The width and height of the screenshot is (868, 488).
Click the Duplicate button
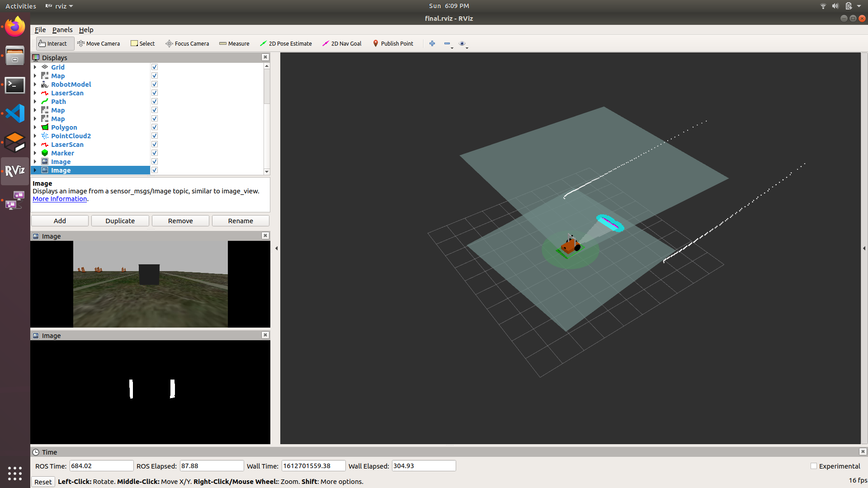tap(120, 221)
